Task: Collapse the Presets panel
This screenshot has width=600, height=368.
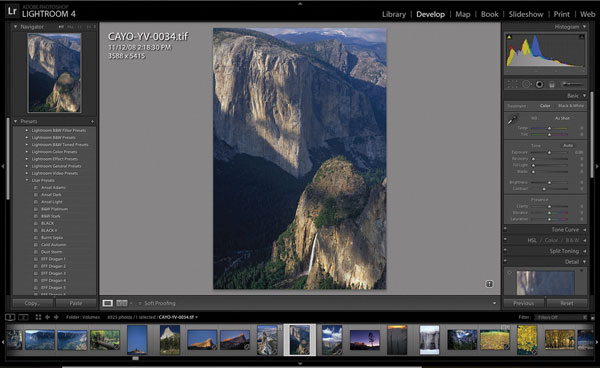Action: (16, 121)
